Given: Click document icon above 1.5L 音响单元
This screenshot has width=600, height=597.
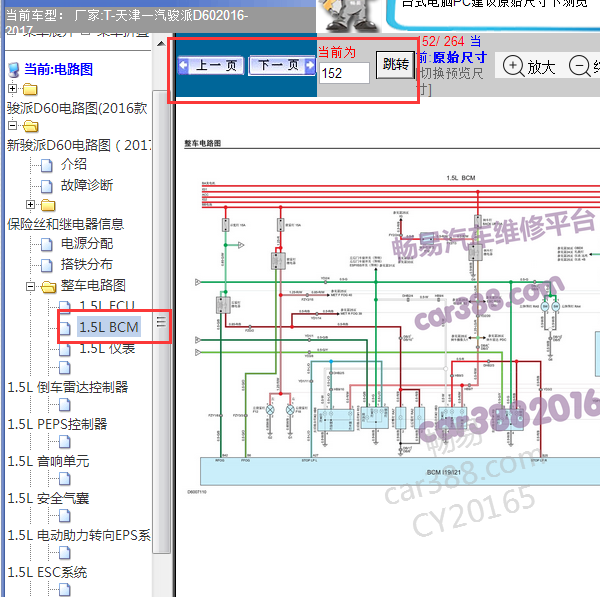Looking at the screenshot, I should click(65, 442).
